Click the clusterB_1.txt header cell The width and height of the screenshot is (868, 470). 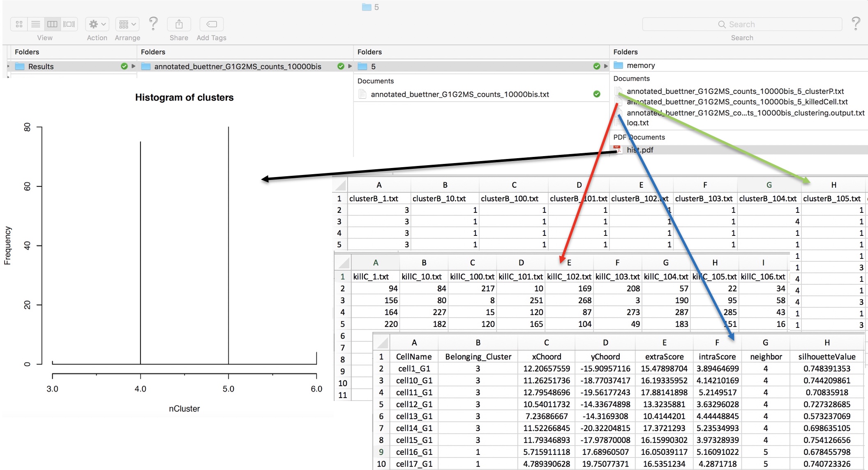379,198
